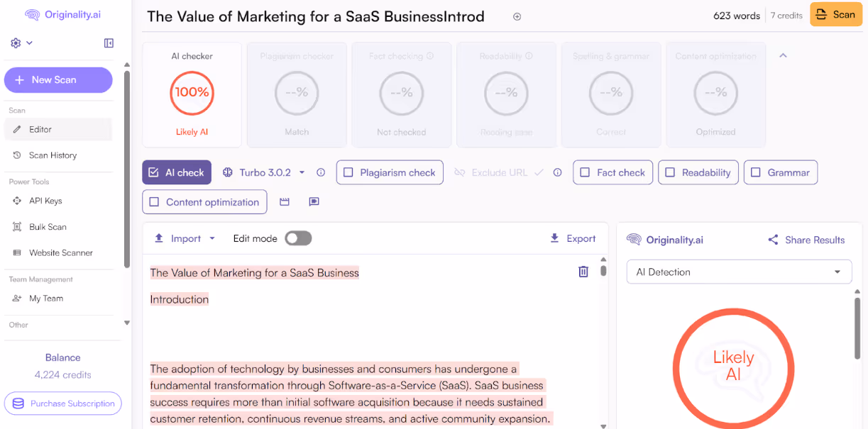Click the Exclude URL checkmark icon
Screen dimensions: 868x429
pyautogui.click(x=539, y=172)
